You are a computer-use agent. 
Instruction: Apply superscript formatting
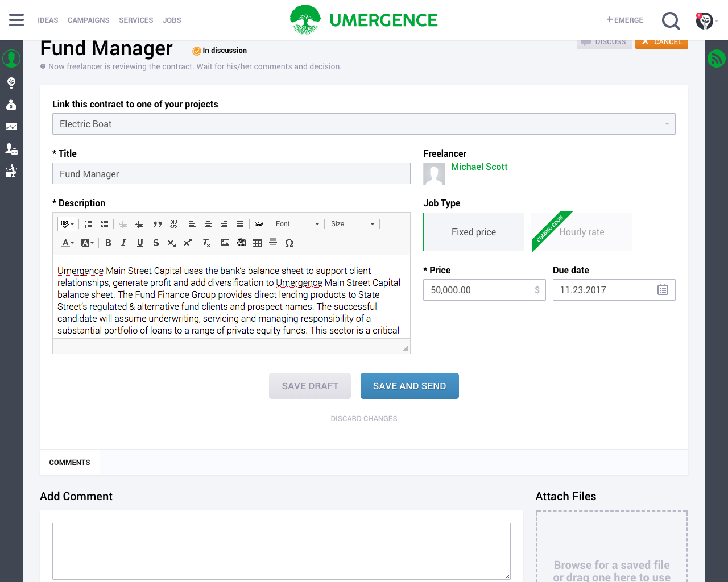(x=187, y=243)
